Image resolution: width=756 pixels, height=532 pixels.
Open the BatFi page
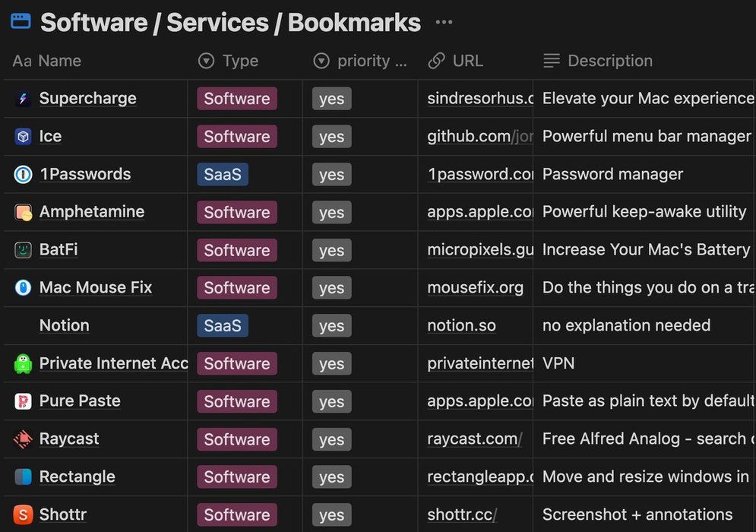point(59,249)
